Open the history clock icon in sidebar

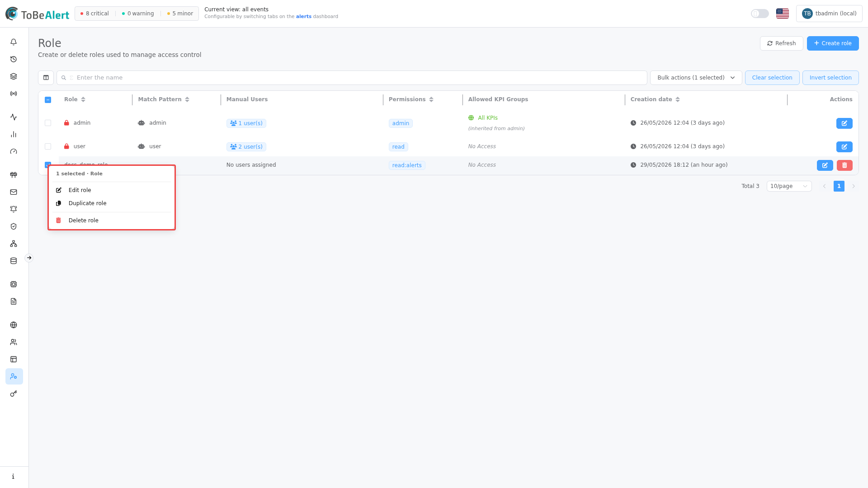(14, 59)
